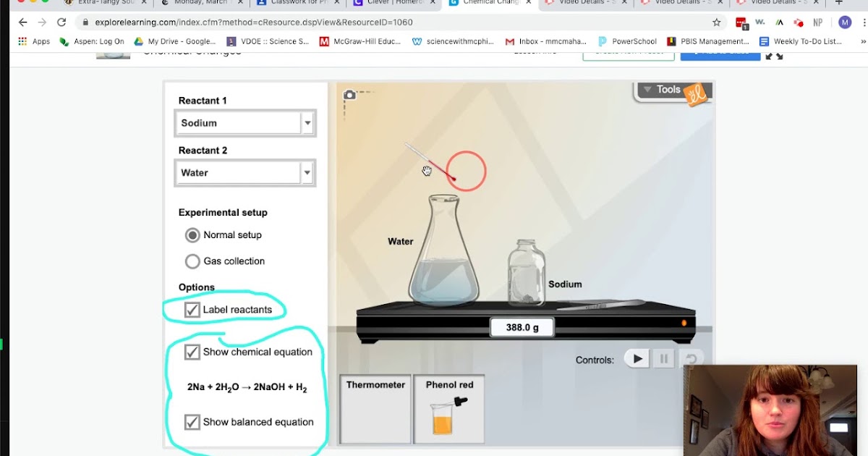Uncheck Show chemical equation checkbox
Screen dimensions: 868x456
(192, 352)
